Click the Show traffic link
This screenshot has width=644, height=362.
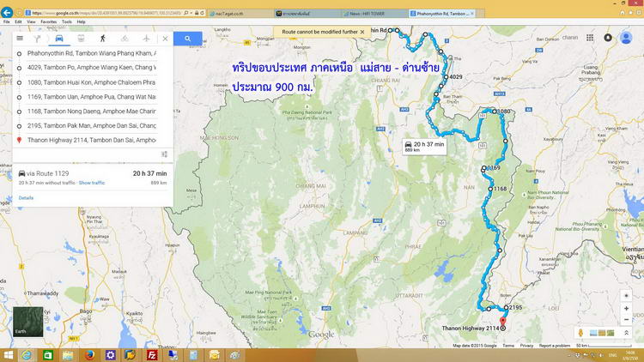pyautogui.click(x=92, y=183)
